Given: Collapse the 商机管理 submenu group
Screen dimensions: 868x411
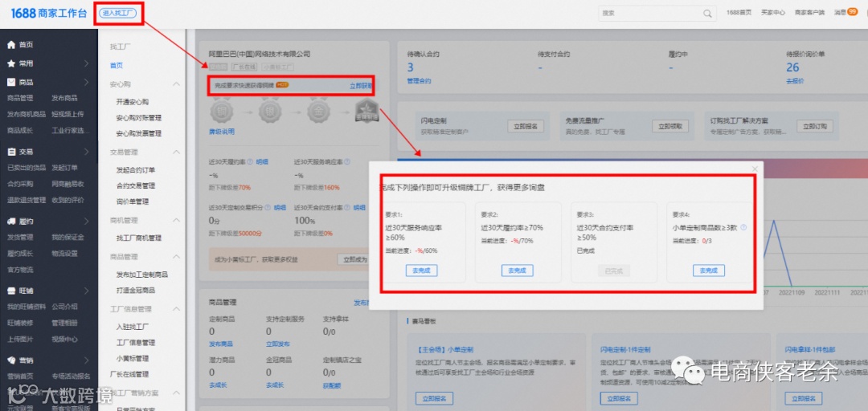Looking at the screenshot, I should coord(177,220).
